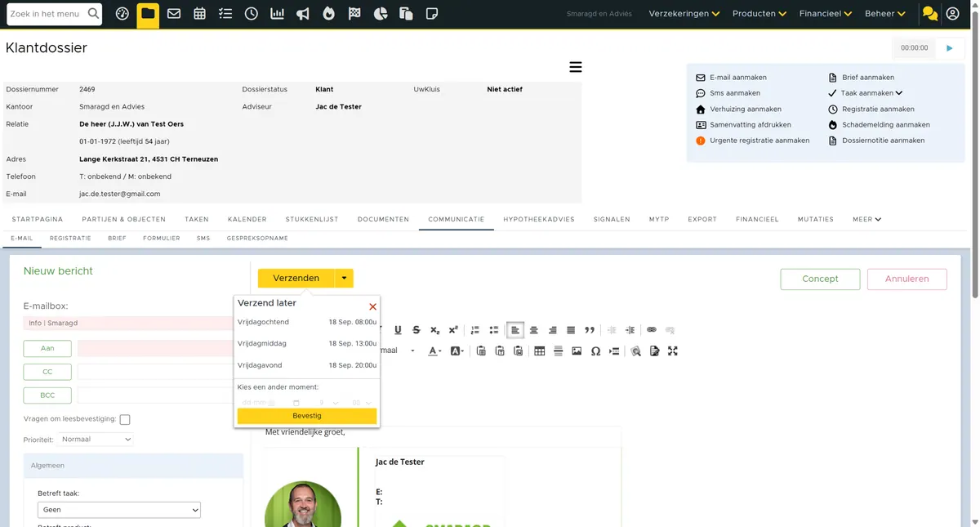Insert link in the editor
980x527 pixels.
coord(652,330)
